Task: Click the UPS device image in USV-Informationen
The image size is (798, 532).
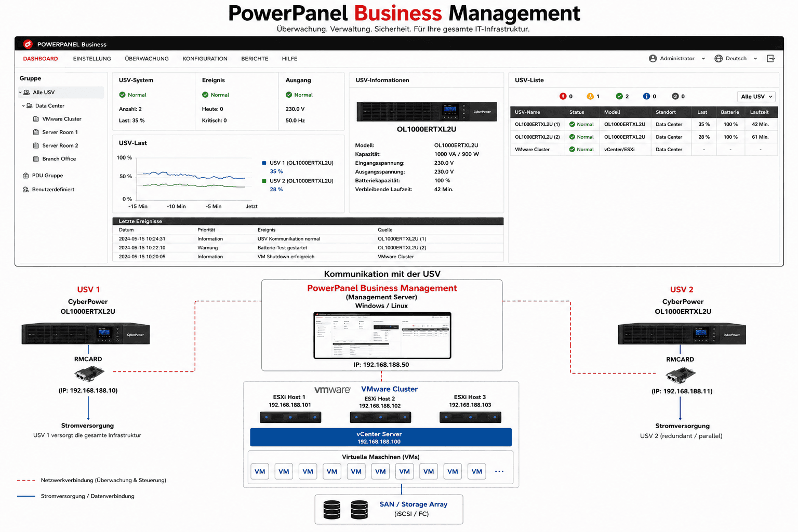Action: (427, 112)
